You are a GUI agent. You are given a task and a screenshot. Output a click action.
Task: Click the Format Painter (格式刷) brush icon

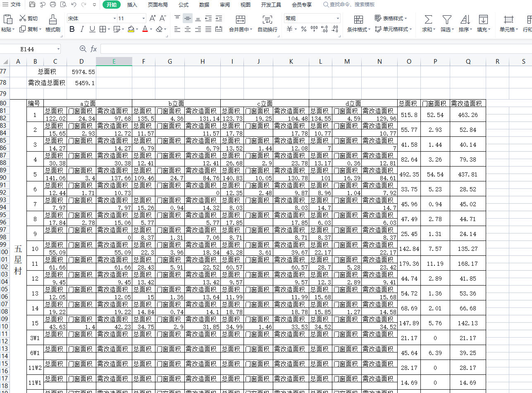(52, 19)
